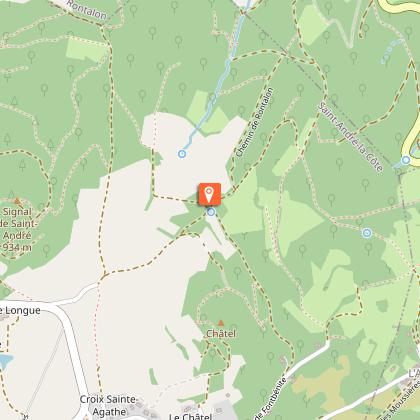This screenshot has height=420, width=420.
Task: Click the Châtel label
Action: tap(221, 334)
